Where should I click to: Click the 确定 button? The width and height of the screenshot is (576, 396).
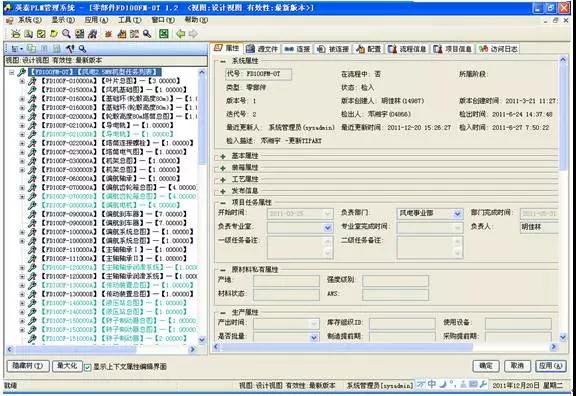point(486,366)
